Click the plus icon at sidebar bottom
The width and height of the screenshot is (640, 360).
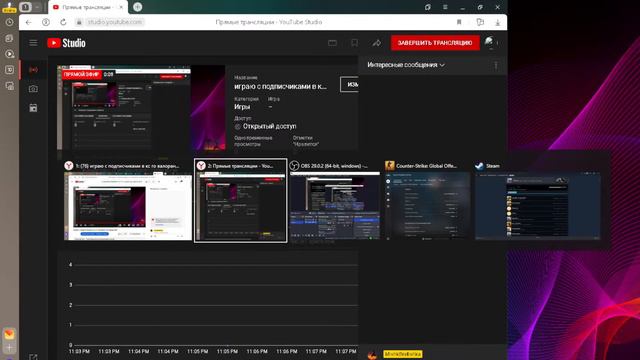(x=9, y=348)
